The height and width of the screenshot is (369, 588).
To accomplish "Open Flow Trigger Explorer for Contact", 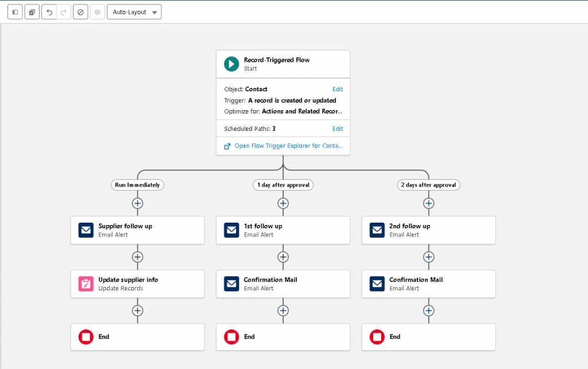I will click(x=288, y=146).
